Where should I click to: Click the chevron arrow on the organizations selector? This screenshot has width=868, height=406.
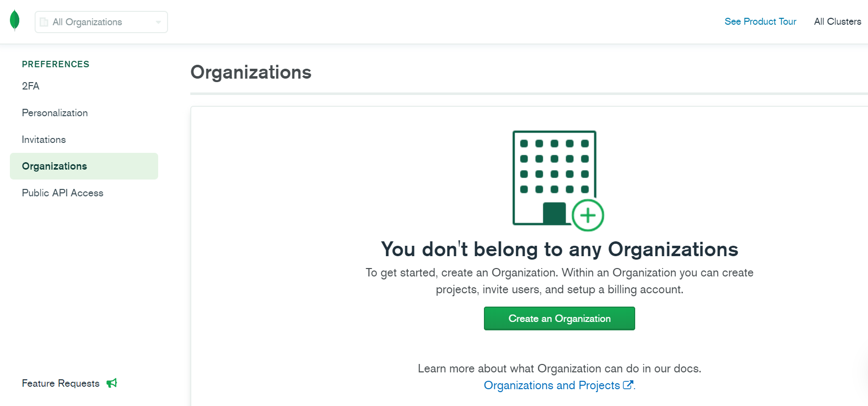click(x=158, y=22)
